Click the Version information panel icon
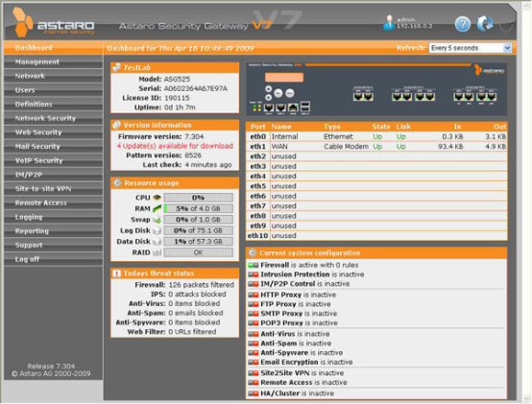 tap(117, 125)
